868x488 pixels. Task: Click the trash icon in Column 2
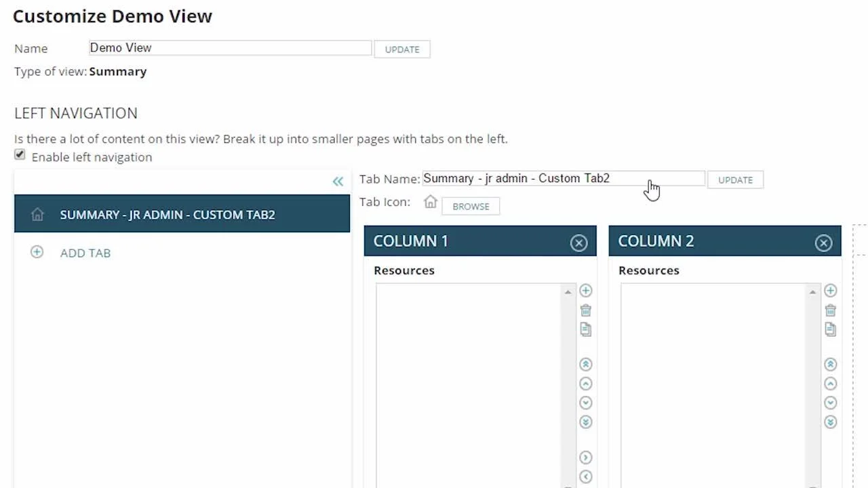coord(830,310)
